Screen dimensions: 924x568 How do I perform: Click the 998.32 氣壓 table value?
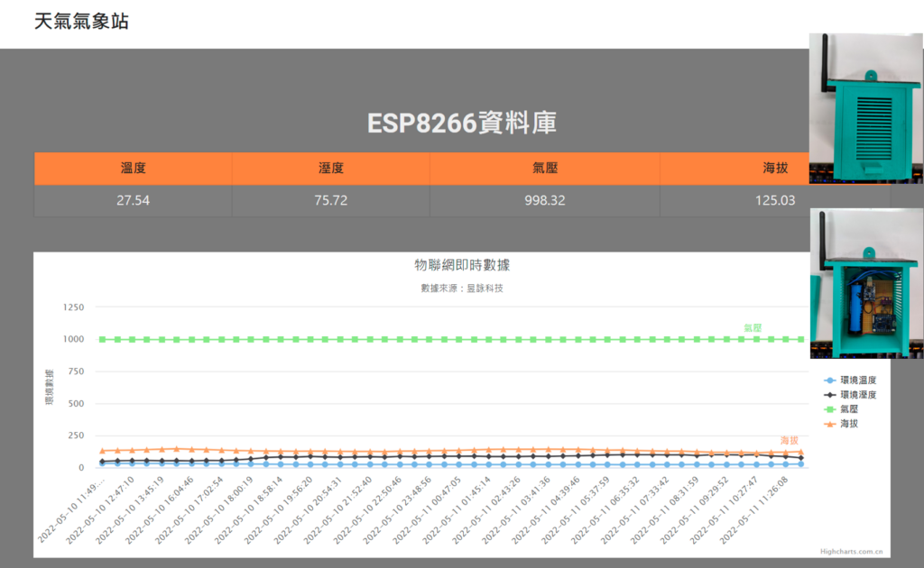click(543, 200)
